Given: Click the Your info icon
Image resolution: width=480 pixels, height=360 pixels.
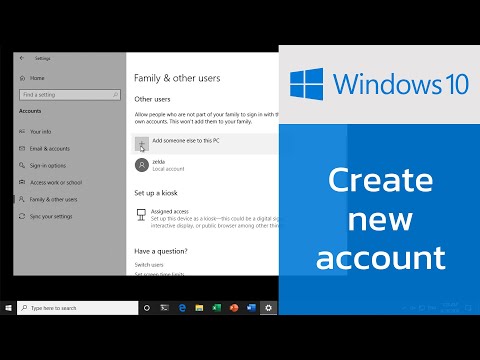Looking at the screenshot, I should pyautogui.click(x=22, y=131).
